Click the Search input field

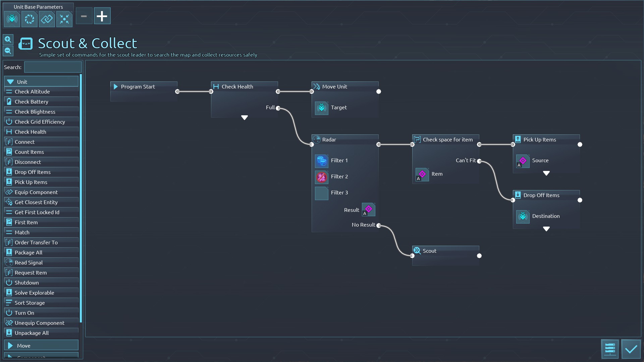click(x=53, y=67)
